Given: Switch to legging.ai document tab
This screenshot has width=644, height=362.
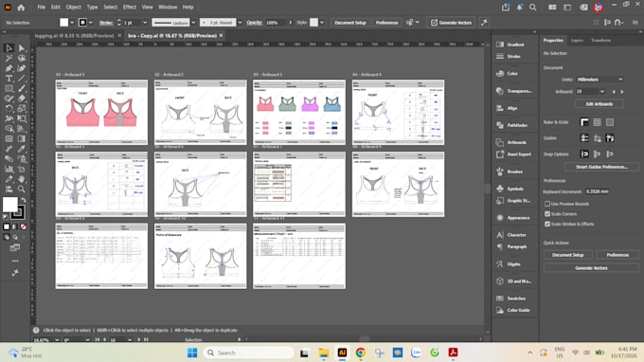Looking at the screenshot, I should click(x=74, y=36).
